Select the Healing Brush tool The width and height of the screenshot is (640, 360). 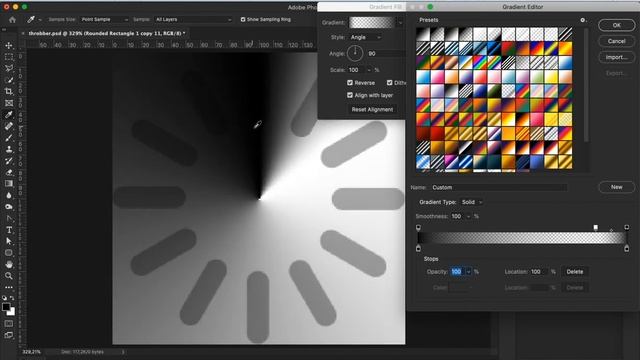9,126
